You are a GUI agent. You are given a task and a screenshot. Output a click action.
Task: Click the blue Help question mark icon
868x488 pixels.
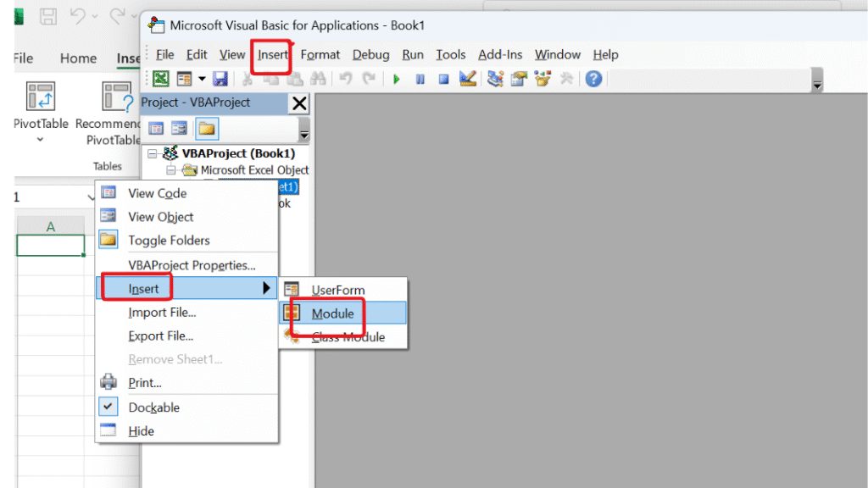[x=593, y=79]
